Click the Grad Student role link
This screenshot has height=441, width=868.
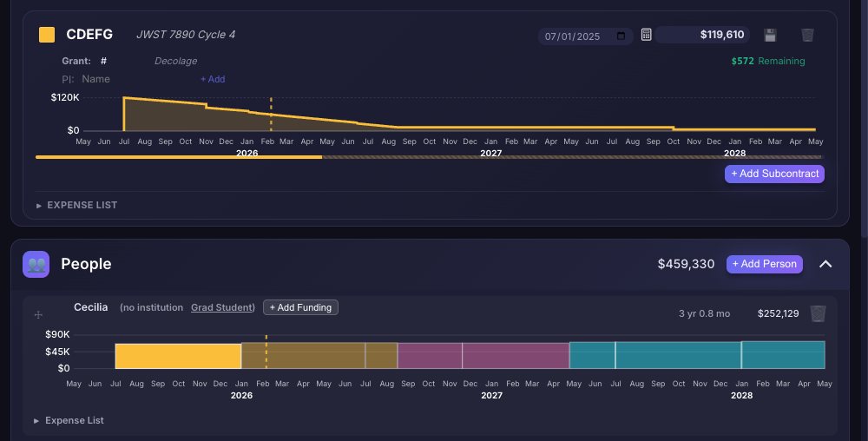tap(222, 307)
